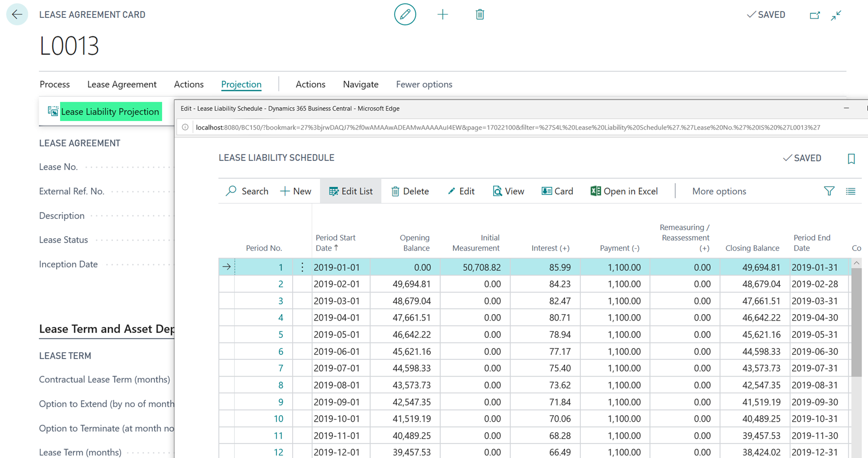Image resolution: width=868 pixels, height=458 pixels.
Task: Click the Period End Date column header
Action: tap(811, 243)
